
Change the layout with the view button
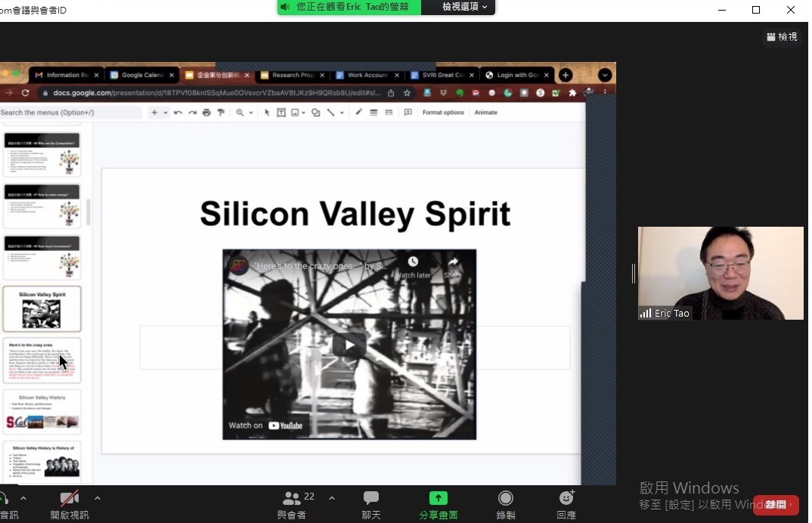click(782, 36)
